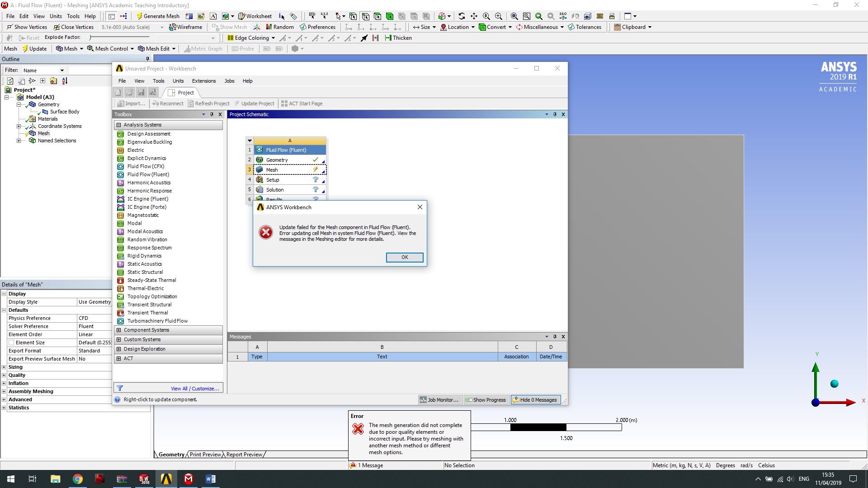Click Reconnect in Workbench toolbar

pyautogui.click(x=168, y=103)
